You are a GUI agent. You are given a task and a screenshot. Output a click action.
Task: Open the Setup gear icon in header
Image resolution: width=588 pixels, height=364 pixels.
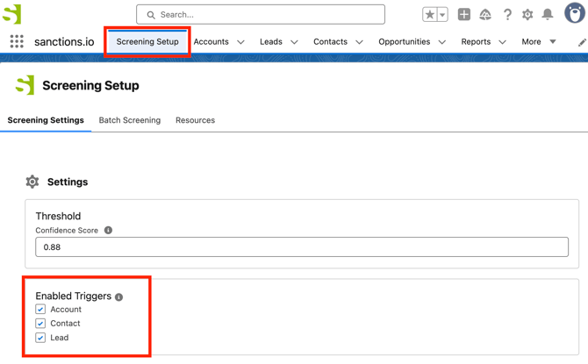(x=527, y=15)
